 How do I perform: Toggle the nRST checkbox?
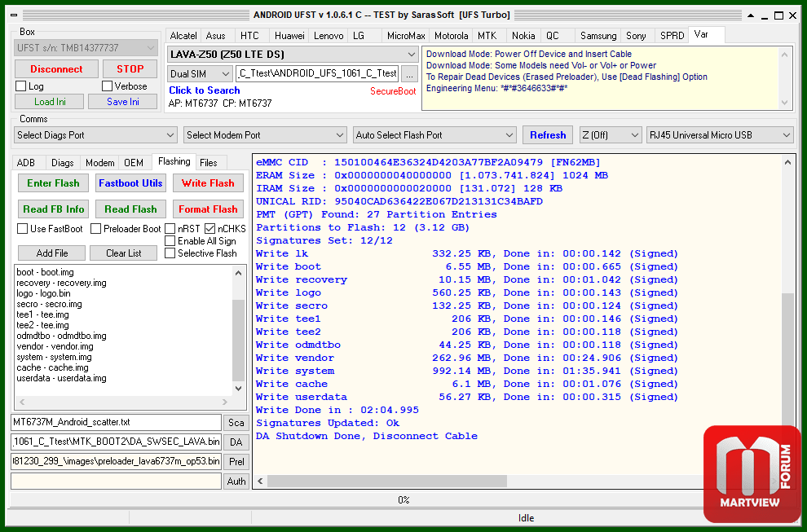click(170, 228)
